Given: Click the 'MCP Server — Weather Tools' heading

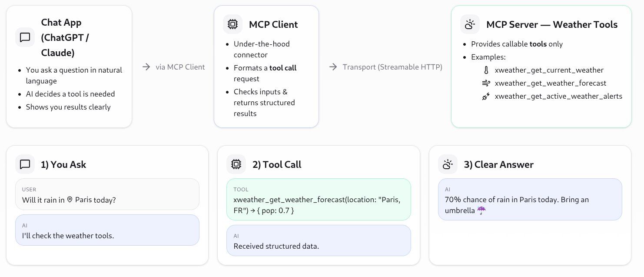Looking at the screenshot, I should (552, 24).
